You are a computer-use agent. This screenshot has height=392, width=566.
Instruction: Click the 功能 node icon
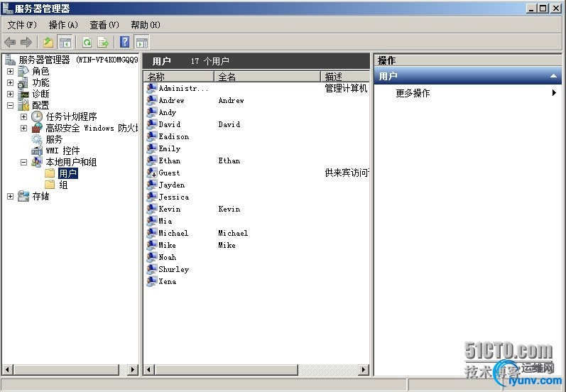23,82
